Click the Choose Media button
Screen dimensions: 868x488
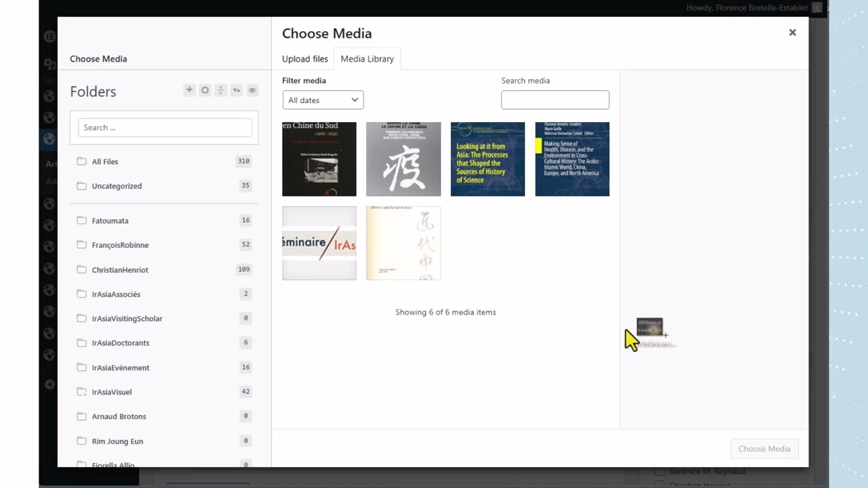click(x=764, y=449)
